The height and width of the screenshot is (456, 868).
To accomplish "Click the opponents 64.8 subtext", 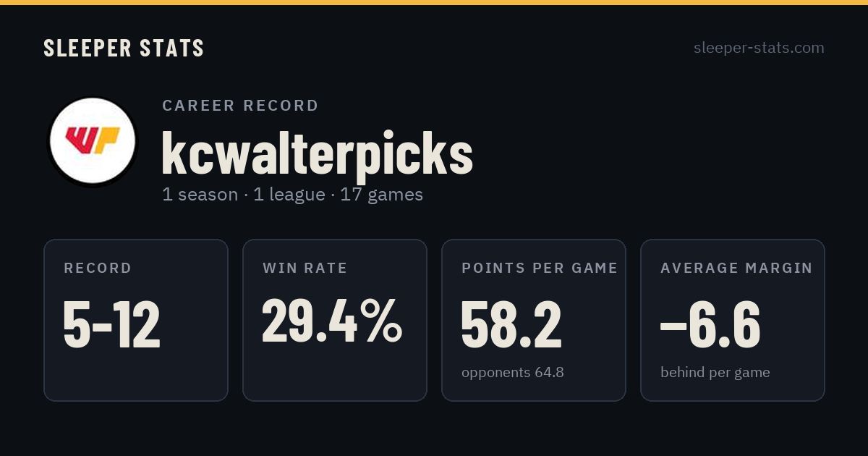I will pyautogui.click(x=513, y=373).
